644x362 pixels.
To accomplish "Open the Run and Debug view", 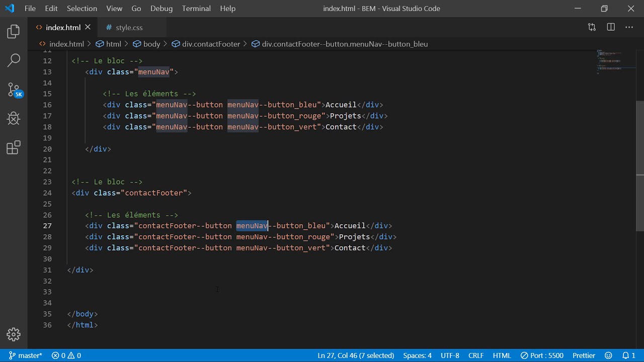I will tap(14, 119).
